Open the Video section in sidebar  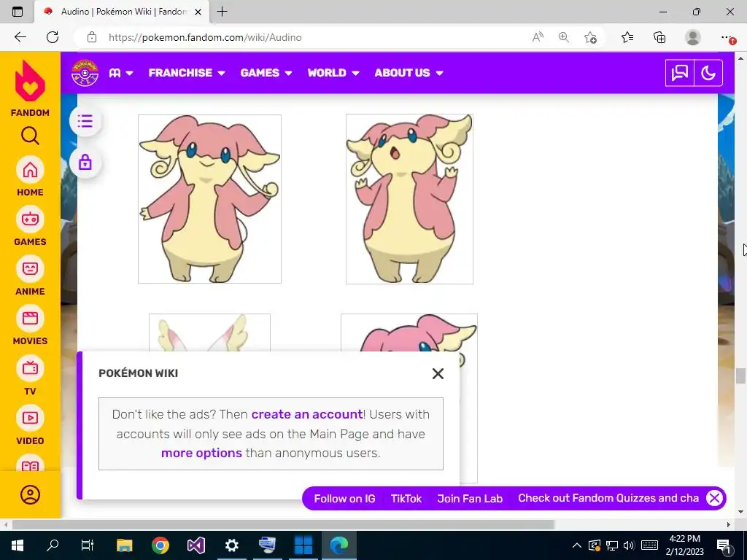tap(30, 425)
